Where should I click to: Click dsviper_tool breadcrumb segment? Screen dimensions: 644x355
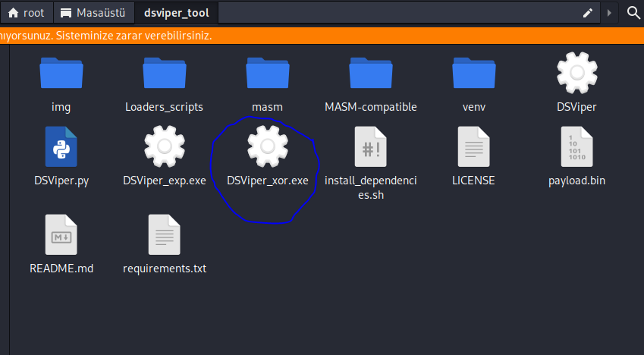[x=177, y=13]
